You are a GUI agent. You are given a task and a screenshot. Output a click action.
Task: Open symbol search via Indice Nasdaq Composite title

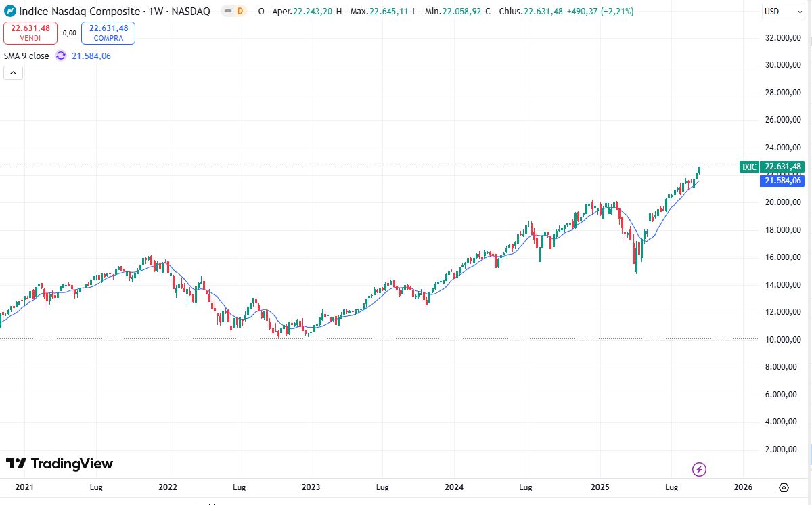click(x=80, y=12)
